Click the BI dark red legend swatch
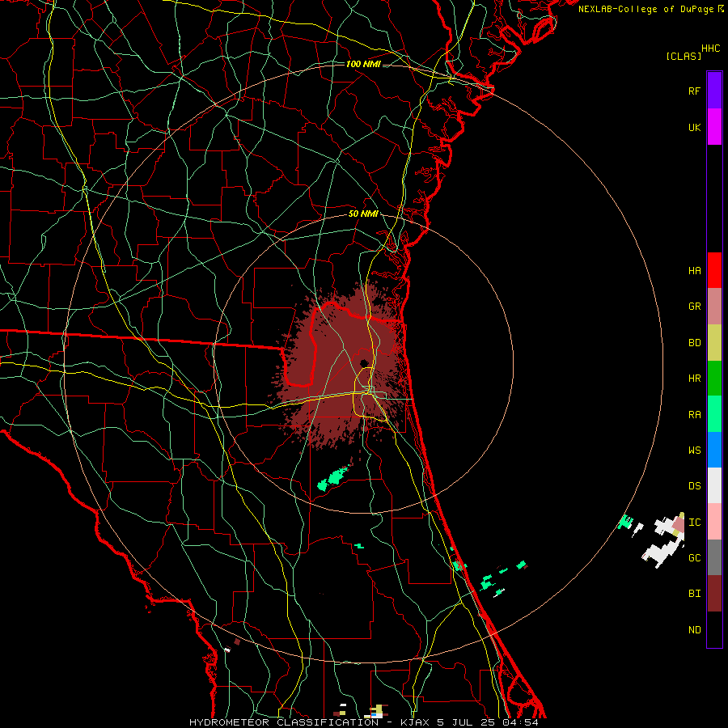Image resolution: width=728 pixels, height=728 pixels. (x=714, y=594)
